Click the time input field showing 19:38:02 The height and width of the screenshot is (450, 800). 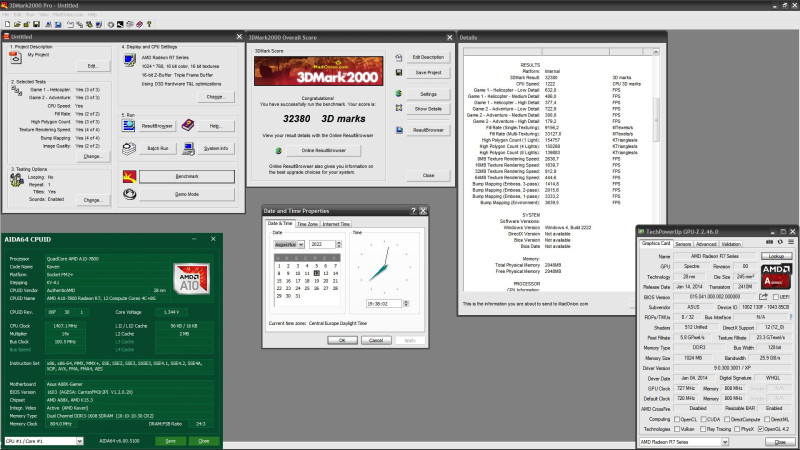pyautogui.click(x=384, y=304)
